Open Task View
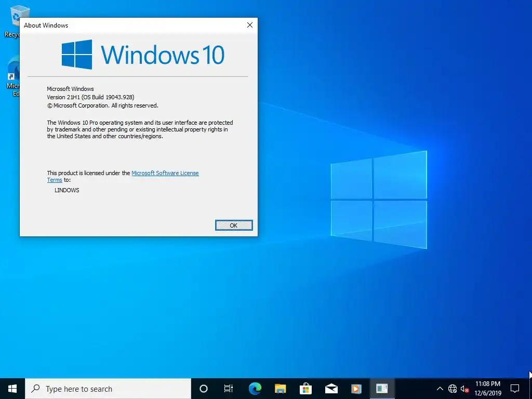 (229, 389)
